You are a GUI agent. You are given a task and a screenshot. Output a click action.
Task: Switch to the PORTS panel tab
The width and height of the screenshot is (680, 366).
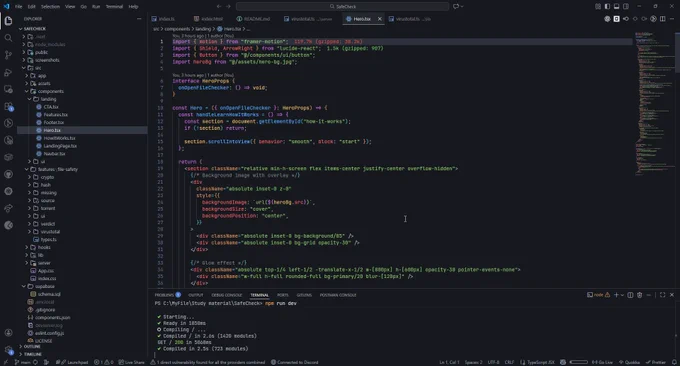coord(282,295)
